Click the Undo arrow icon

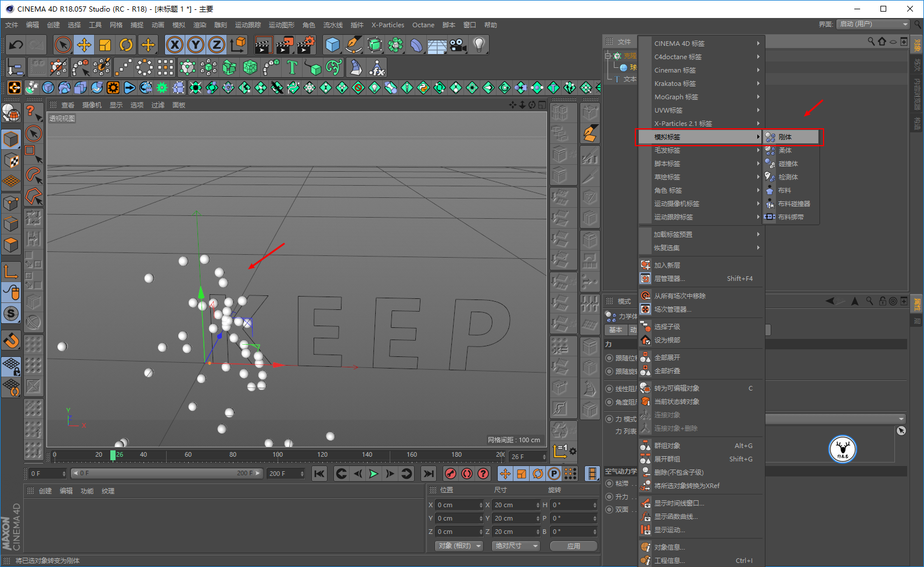pos(16,45)
